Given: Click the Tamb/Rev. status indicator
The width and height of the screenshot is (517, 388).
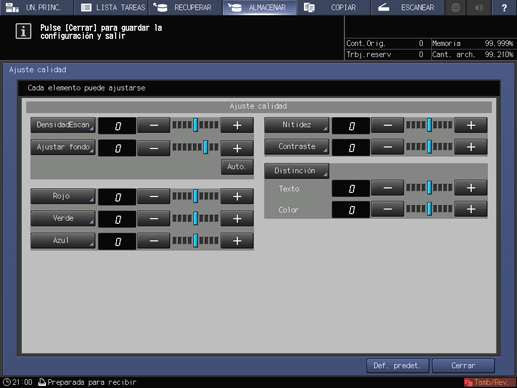Looking at the screenshot, I should (489, 382).
